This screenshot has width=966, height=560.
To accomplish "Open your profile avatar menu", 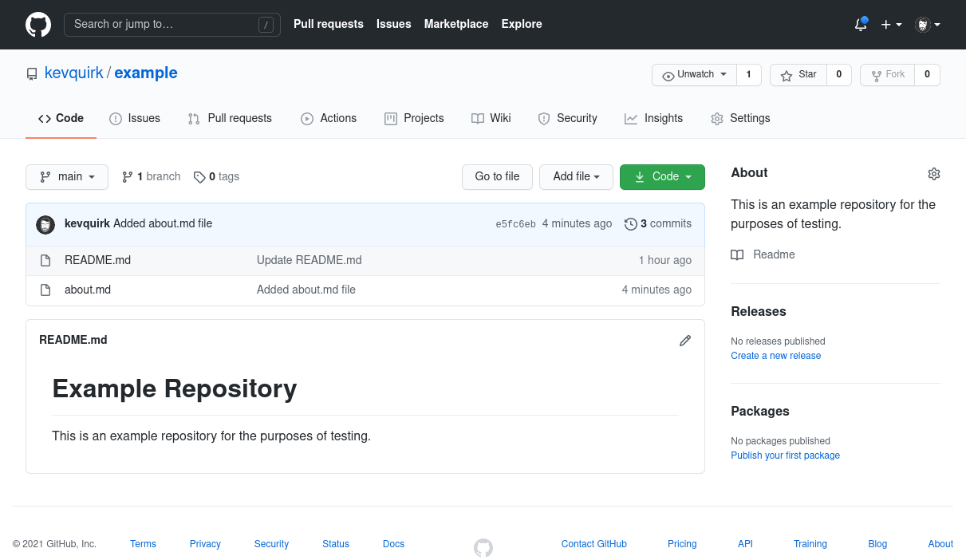I will point(923,25).
